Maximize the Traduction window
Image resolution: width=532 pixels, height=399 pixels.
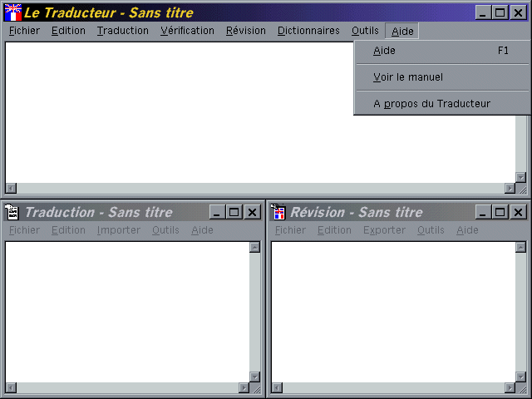point(234,213)
